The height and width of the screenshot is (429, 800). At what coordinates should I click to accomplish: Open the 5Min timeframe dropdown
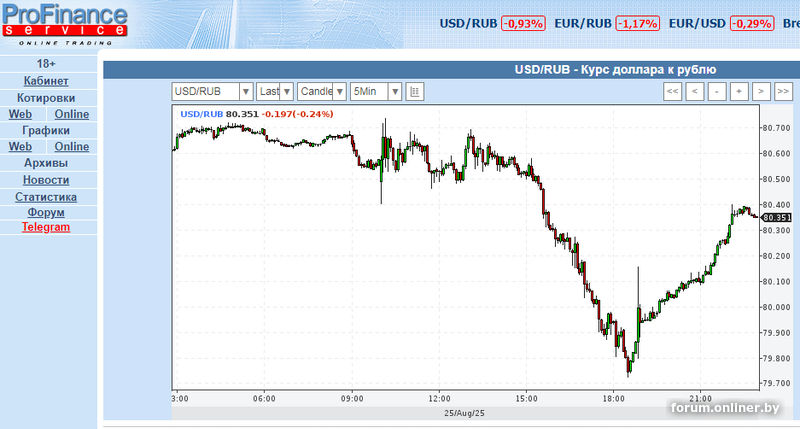[376, 92]
